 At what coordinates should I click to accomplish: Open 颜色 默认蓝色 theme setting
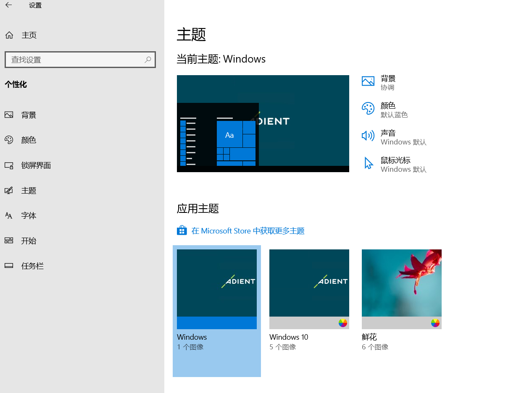click(x=385, y=110)
